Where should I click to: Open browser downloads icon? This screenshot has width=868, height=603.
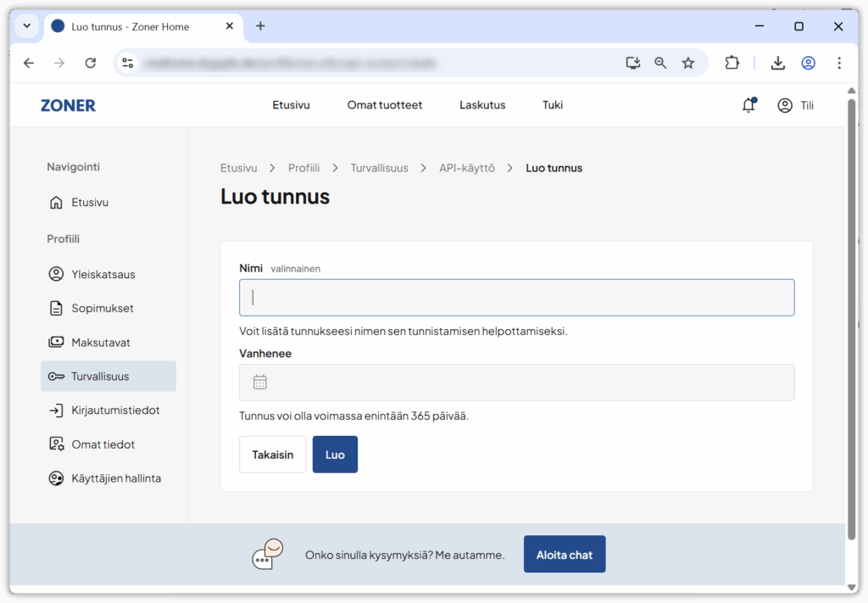[777, 63]
